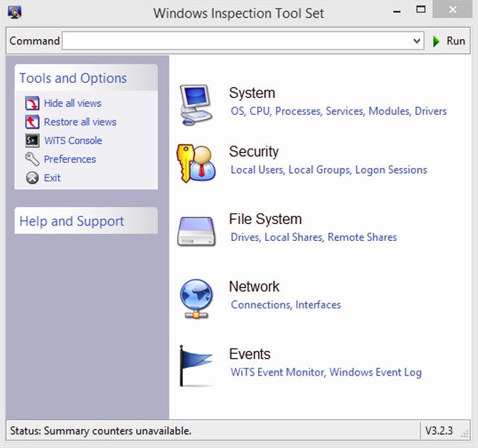This screenshot has height=448, width=478.
Task: Click the Network heading
Action: point(254,286)
